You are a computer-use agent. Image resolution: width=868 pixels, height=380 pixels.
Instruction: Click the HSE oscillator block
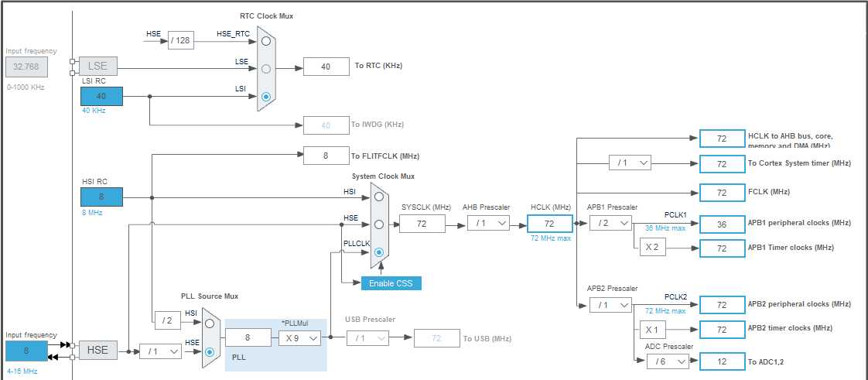coord(98,351)
